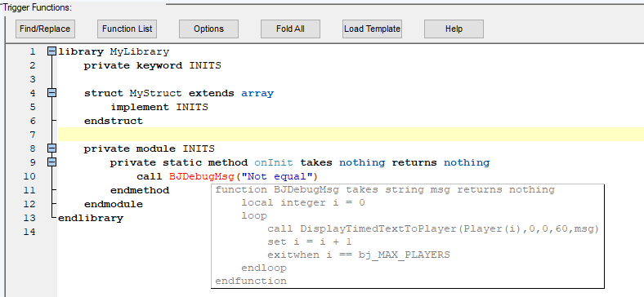Collapse the onInit method fold marker
Screen dimensions: 644x297
[x=51, y=162]
